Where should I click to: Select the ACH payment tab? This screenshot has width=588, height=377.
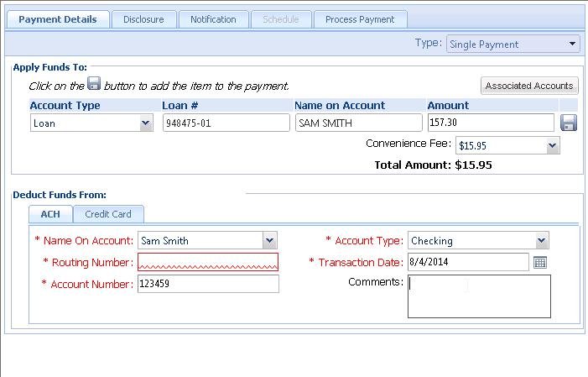(50, 214)
